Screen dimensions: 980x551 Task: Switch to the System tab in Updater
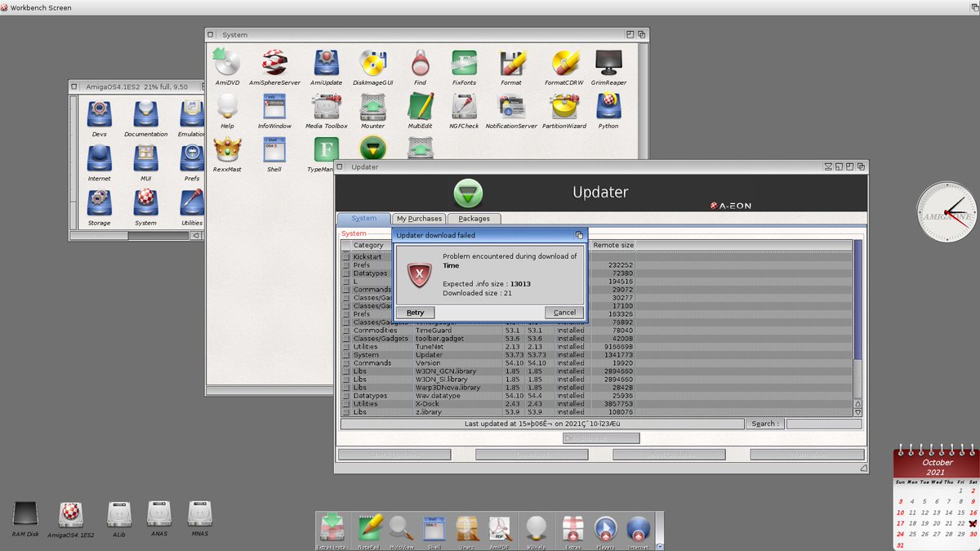point(364,219)
